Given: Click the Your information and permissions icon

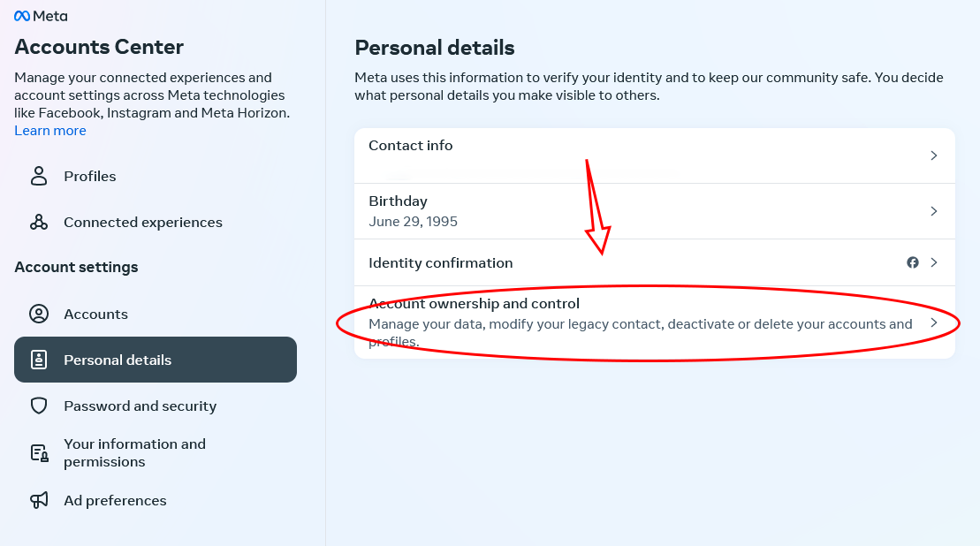Looking at the screenshot, I should pyautogui.click(x=39, y=453).
